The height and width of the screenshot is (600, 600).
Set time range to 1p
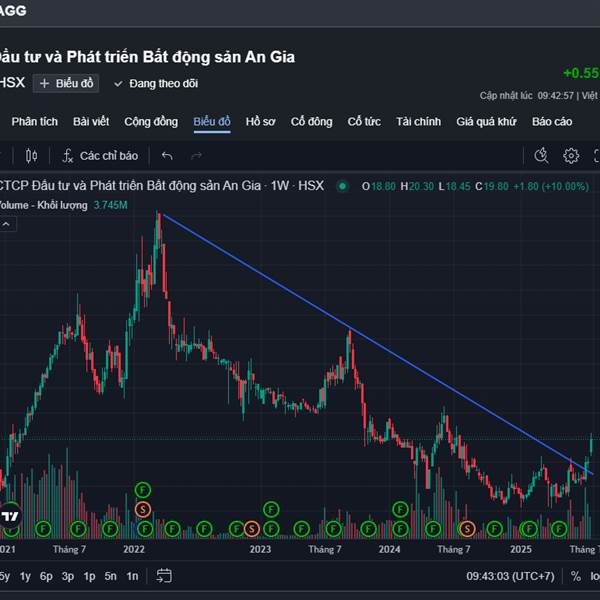coord(90,576)
